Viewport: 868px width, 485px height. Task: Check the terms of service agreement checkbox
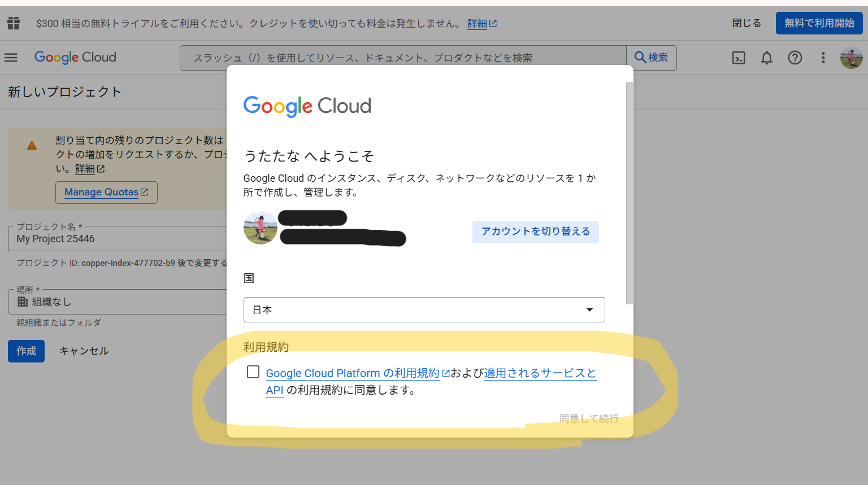click(x=253, y=372)
